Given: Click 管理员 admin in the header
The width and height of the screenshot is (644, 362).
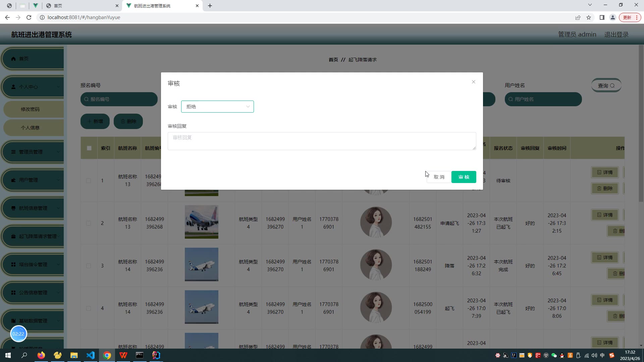Looking at the screenshot, I should coord(577,35).
